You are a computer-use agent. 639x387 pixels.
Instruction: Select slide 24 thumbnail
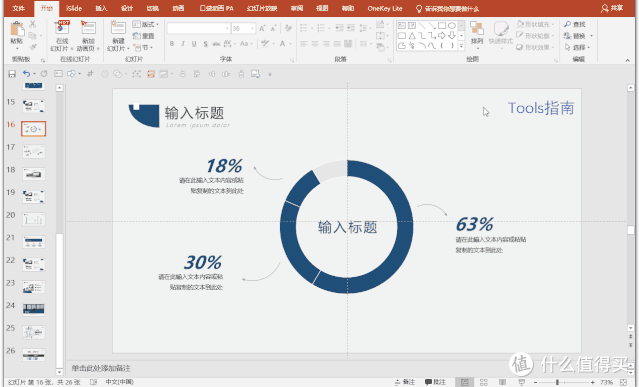coord(33,310)
